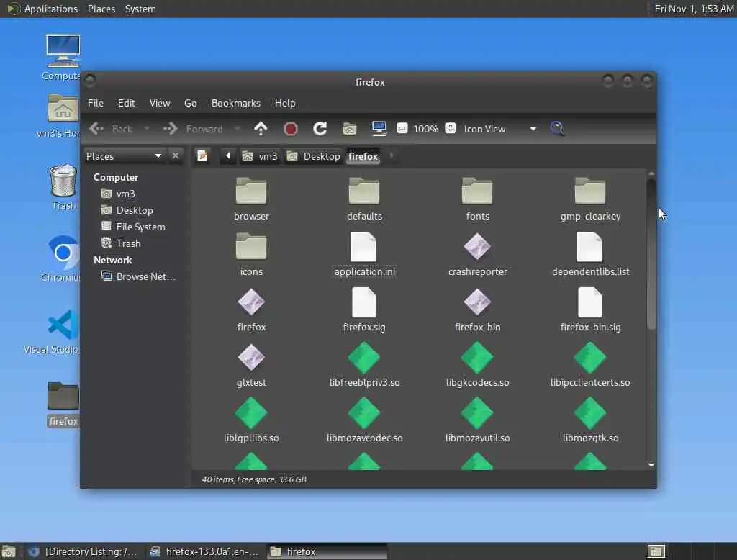The image size is (737, 560).
Task: Open the Places sidebar dropdown
Action: 125,156
